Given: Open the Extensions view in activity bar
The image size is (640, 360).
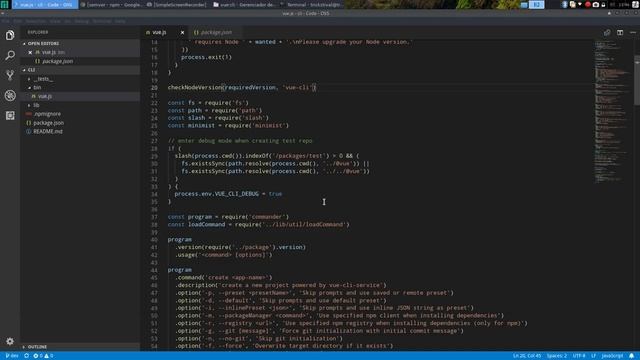Looking at the screenshot, I should pyautogui.click(x=10, y=115).
